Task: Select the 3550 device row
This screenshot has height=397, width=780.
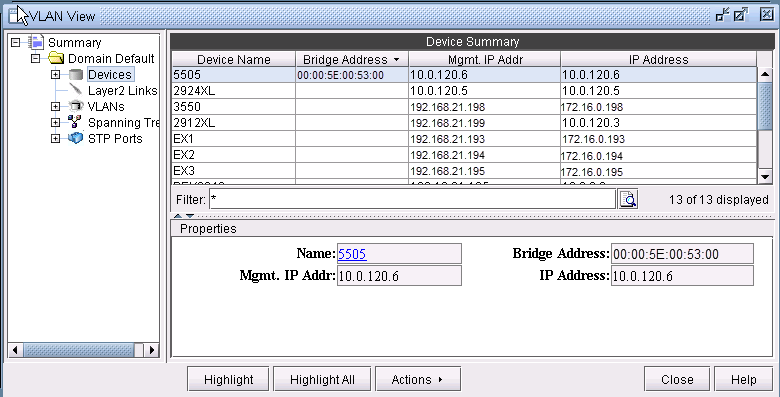Action: pyautogui.click(x=465, y=107)
